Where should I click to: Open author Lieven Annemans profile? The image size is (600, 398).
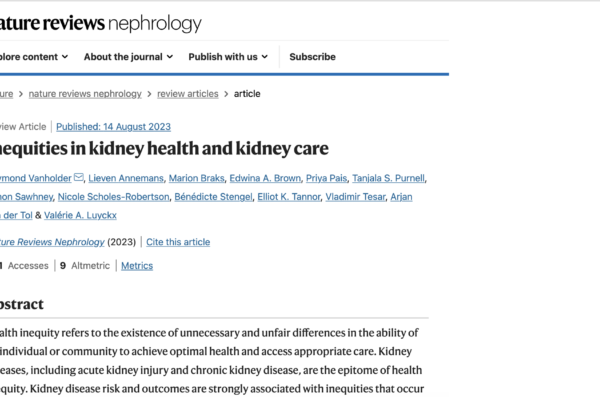pyautogui.click(x=126, y=178)
